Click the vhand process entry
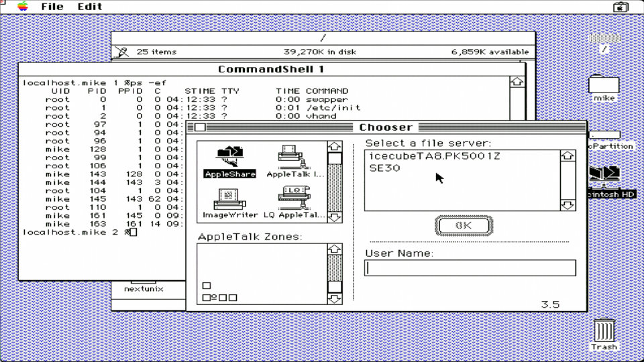This screenshot has width=644, height=362. point(321,116)
